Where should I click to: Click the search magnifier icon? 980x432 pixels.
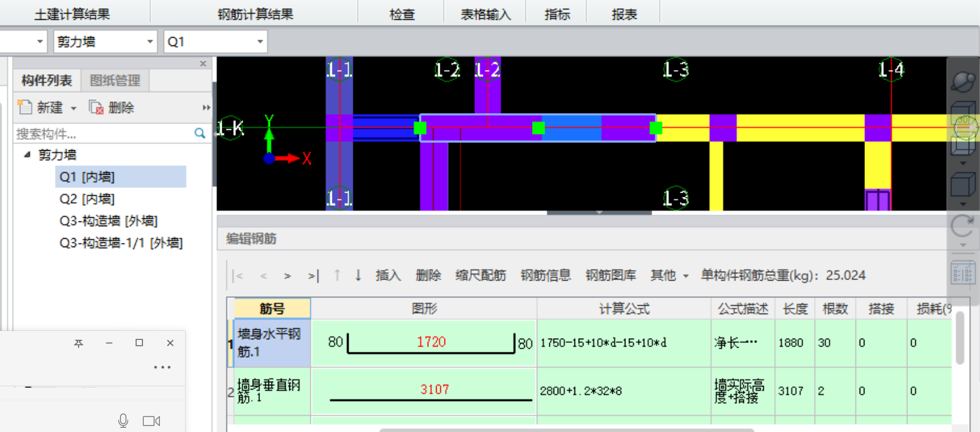(x=200, y=133)
